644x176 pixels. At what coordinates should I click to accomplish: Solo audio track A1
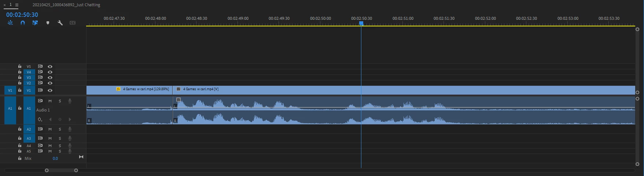(60, 101)
